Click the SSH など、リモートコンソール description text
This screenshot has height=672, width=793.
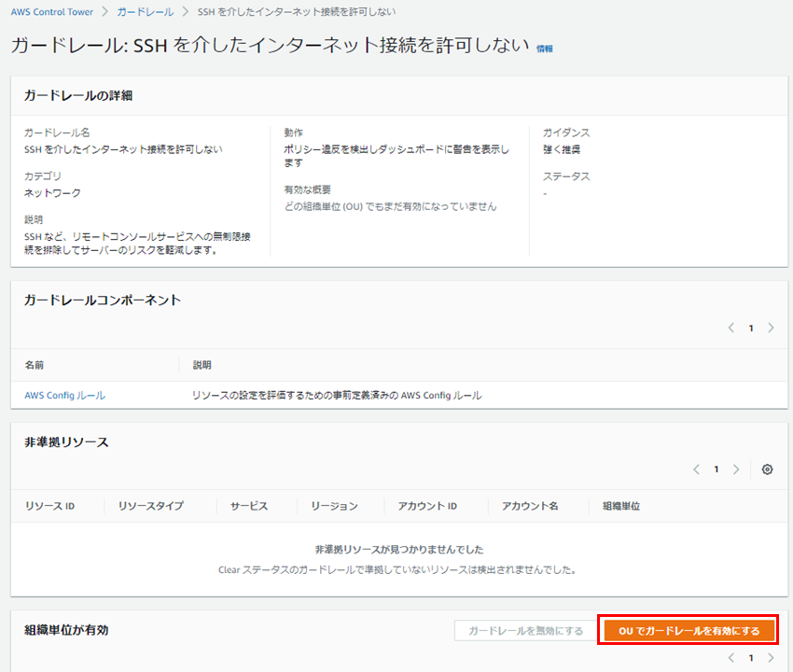pyautogui.click(x=137, y=244)
